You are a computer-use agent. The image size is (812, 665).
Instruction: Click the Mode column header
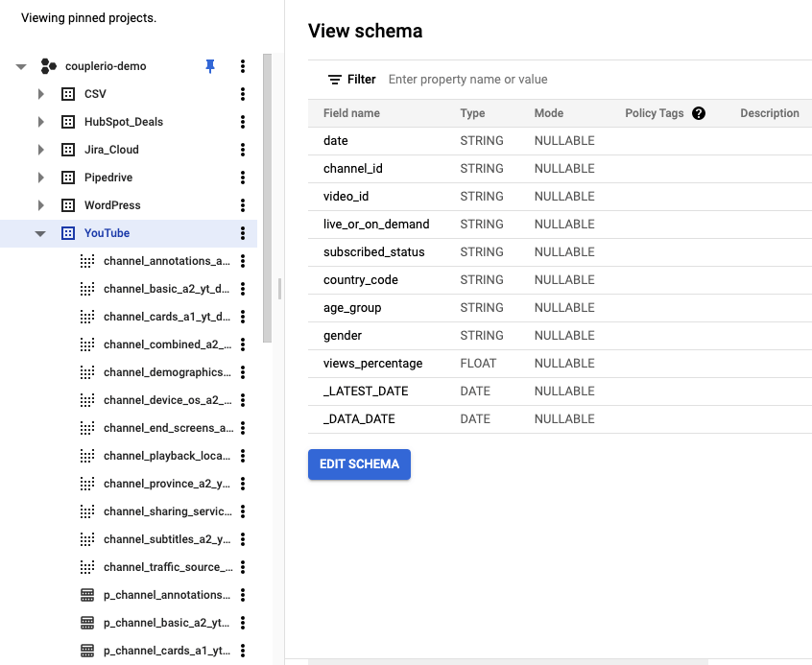click(x=549, y=113)
